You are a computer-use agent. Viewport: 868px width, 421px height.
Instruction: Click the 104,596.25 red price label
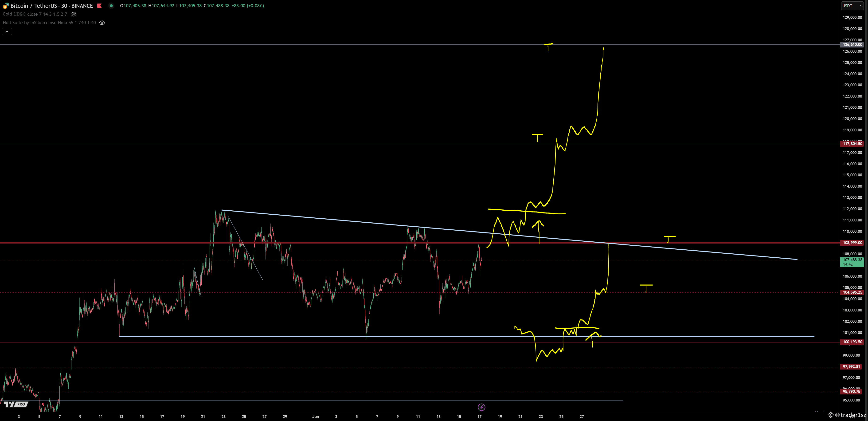[x=852, y=292]
